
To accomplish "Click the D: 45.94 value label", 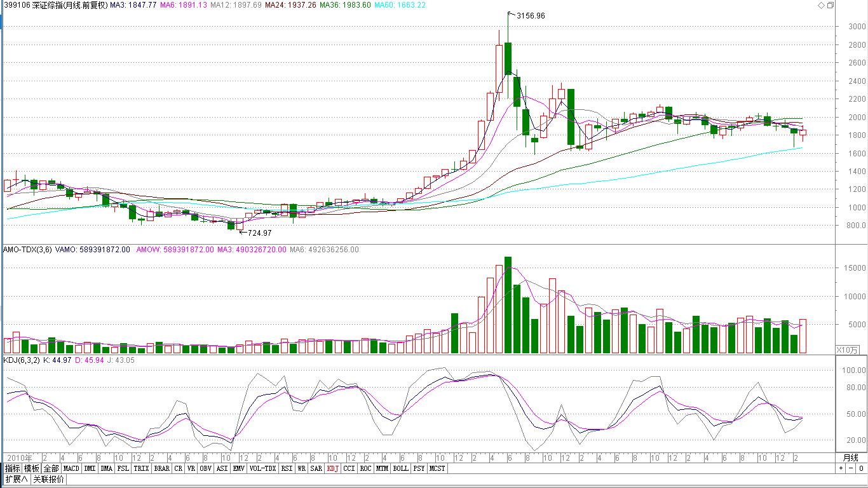I will click(x=90, y=360).
